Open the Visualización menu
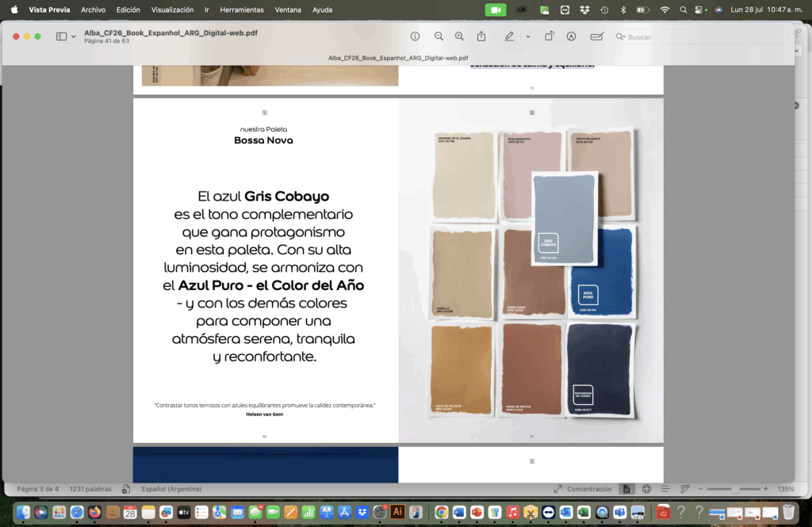 [172, 10]
